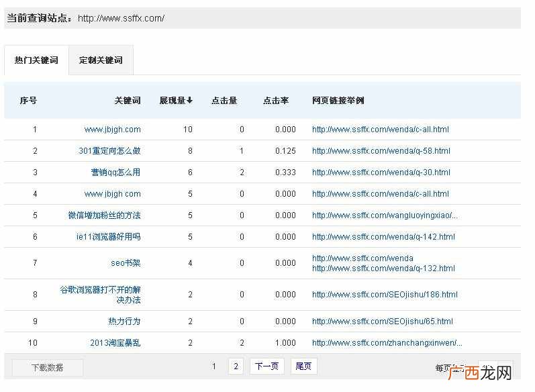Open keyword 微信增加粉丝的方法
Screen dimensions: 535x392
[105, 215]
